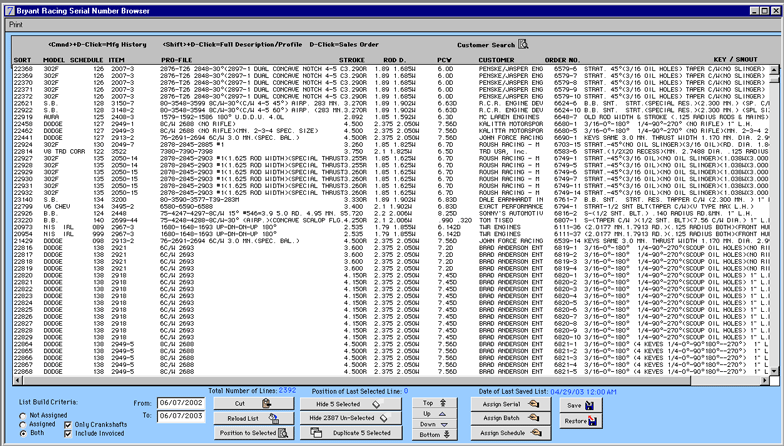Viewport: 784px width, 446px height.
Task: Toggle the Include Invoiced checkbox
Action: tap(69, 434)
